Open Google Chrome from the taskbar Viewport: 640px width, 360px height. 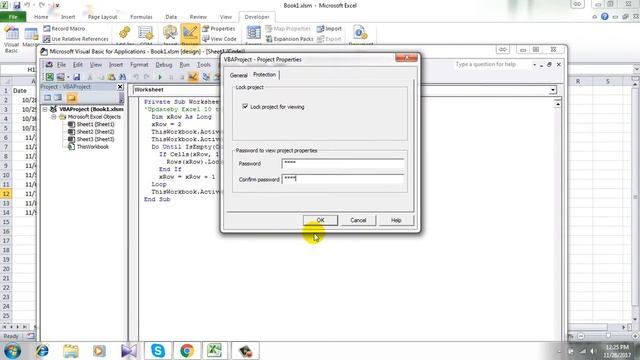[187, 351]
